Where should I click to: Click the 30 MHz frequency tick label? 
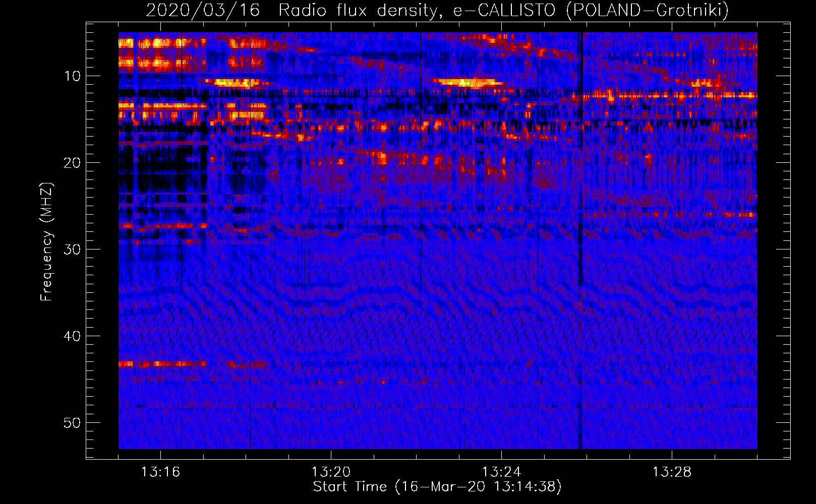(x=72, y=249)
